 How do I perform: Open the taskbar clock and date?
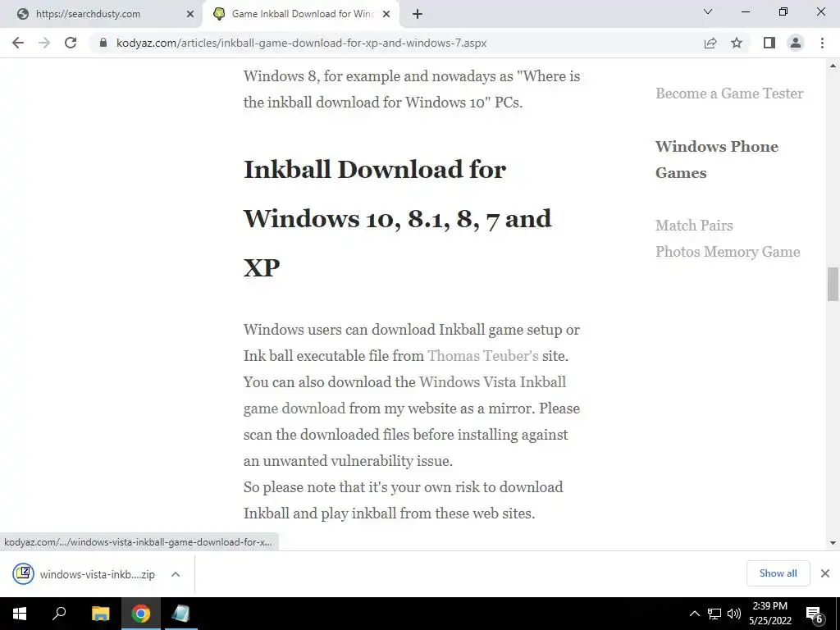[x=769, y=614]
